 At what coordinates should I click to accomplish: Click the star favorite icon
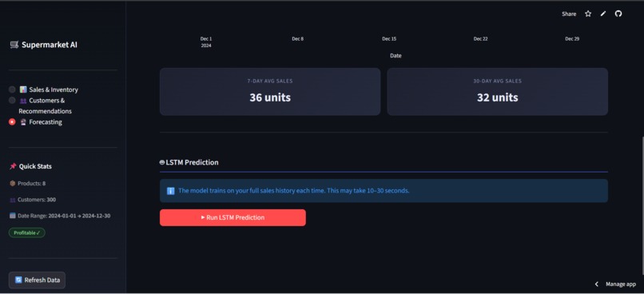tap(588, 14)
